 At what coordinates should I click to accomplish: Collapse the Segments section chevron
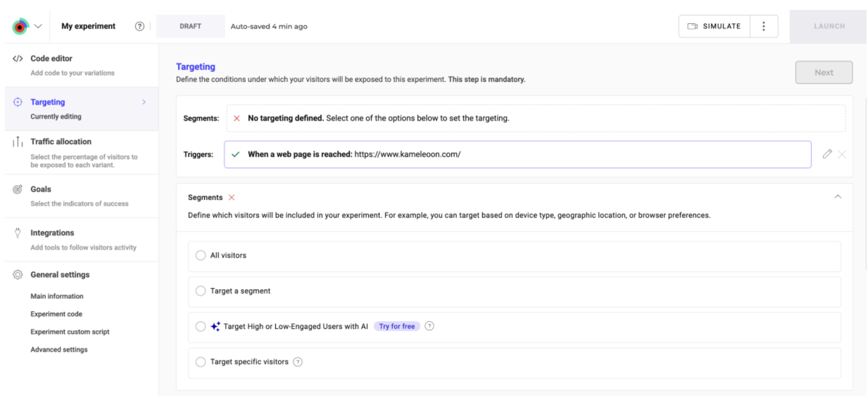click(x=837, y=197)
